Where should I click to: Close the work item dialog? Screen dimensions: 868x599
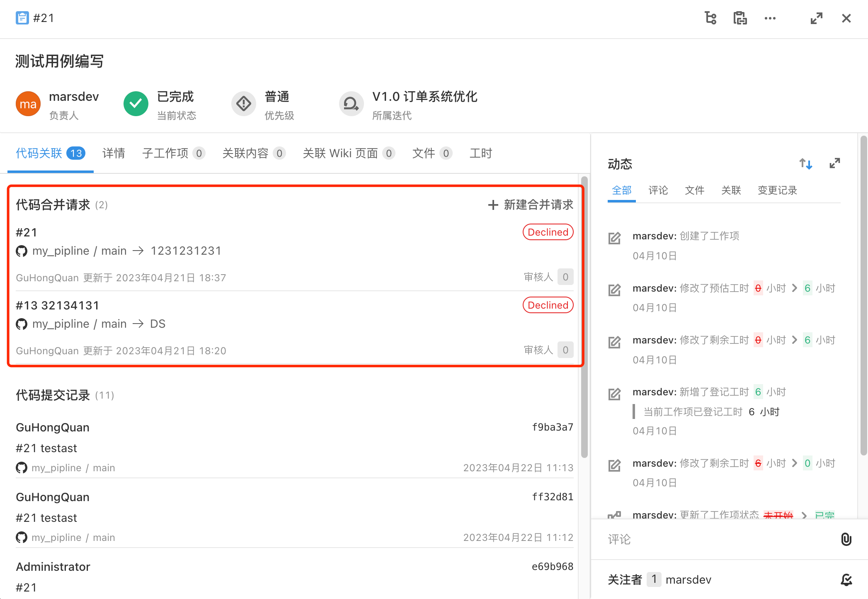tap(846, 18)
